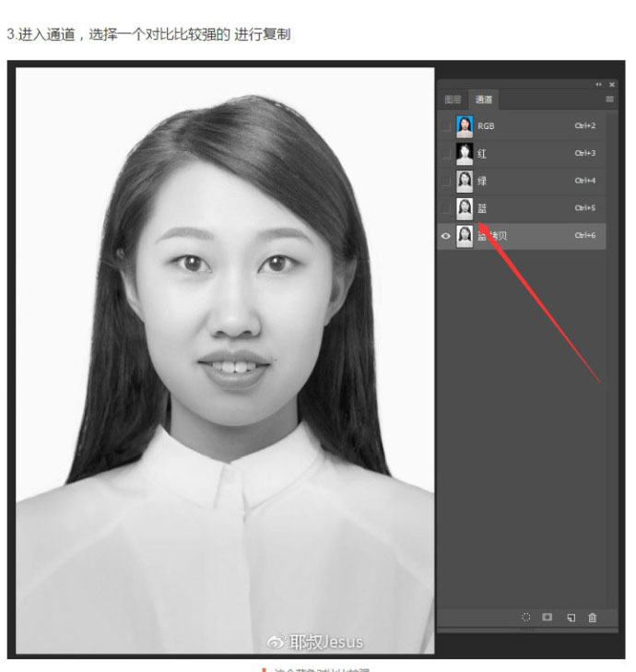Click the RGB channel thumbnail

465,126
